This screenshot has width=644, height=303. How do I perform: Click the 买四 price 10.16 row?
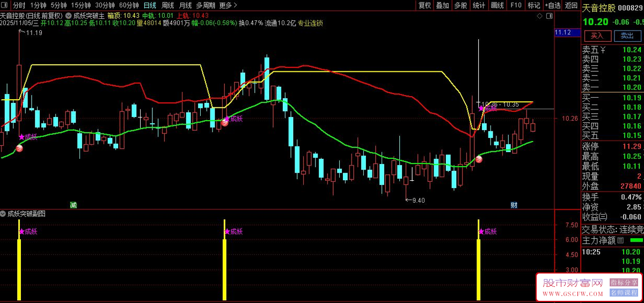[x=613, y=126]
